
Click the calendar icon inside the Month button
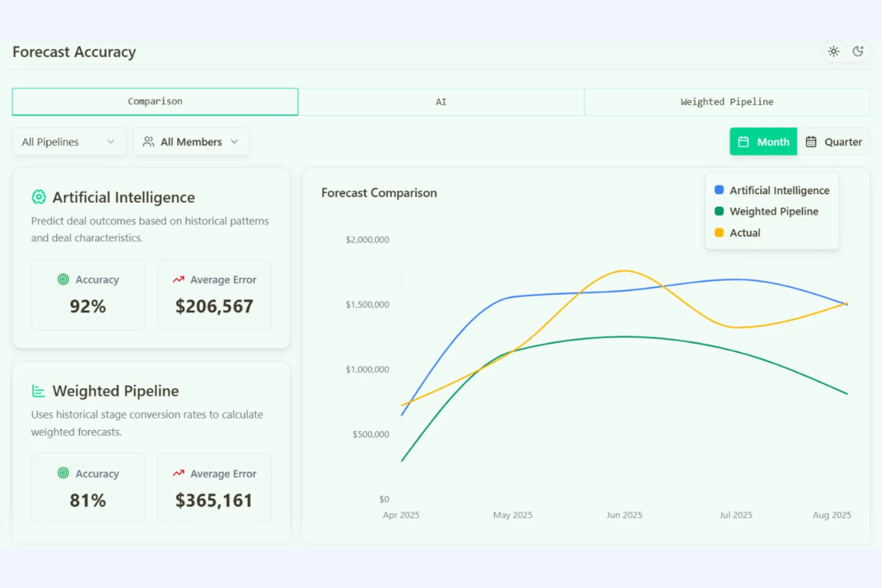point(743,141)
